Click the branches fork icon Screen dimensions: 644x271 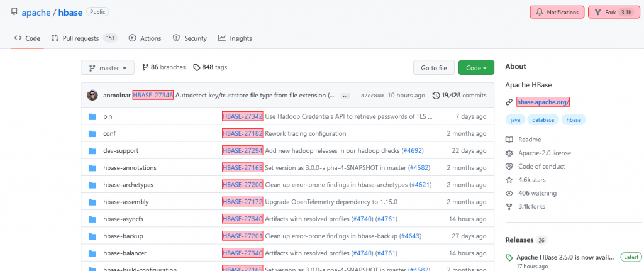[x=145, y=67]
